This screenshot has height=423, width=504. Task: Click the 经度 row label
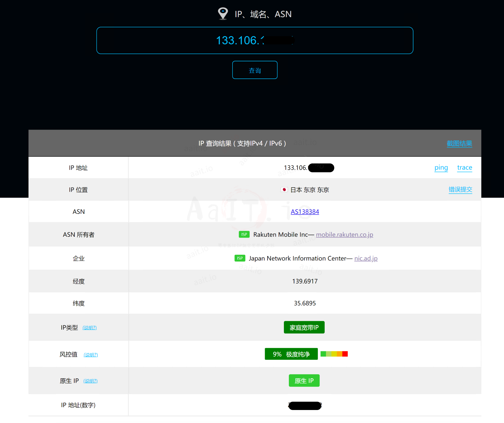click(79, 281)
